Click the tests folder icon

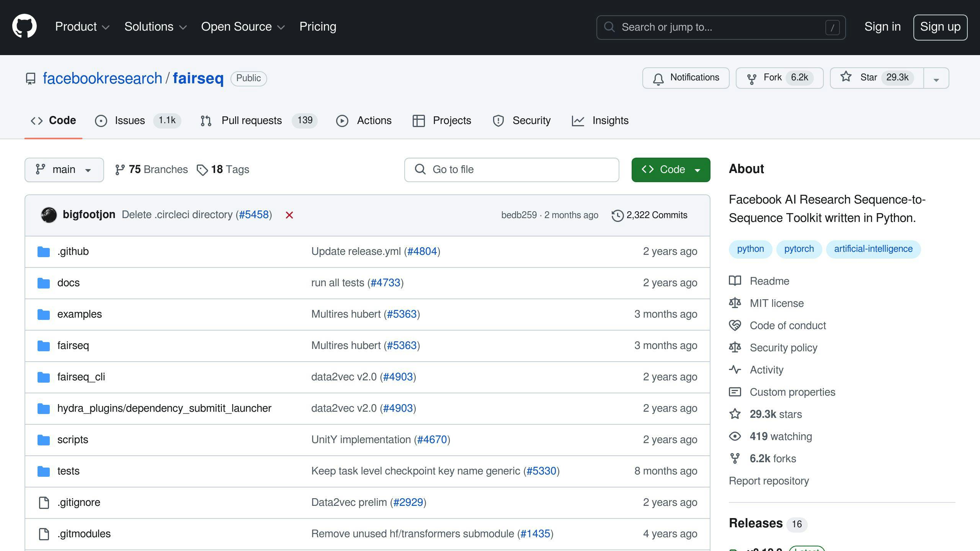(44, 471)
